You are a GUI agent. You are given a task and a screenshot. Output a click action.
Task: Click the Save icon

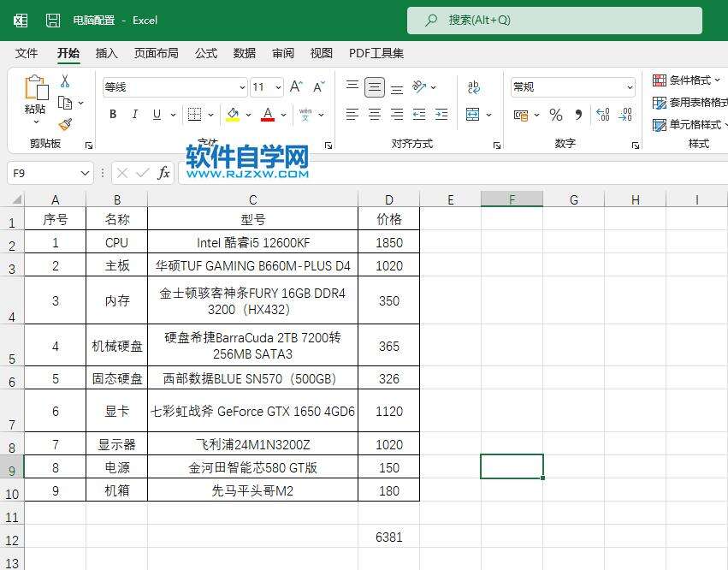[53, 19]
